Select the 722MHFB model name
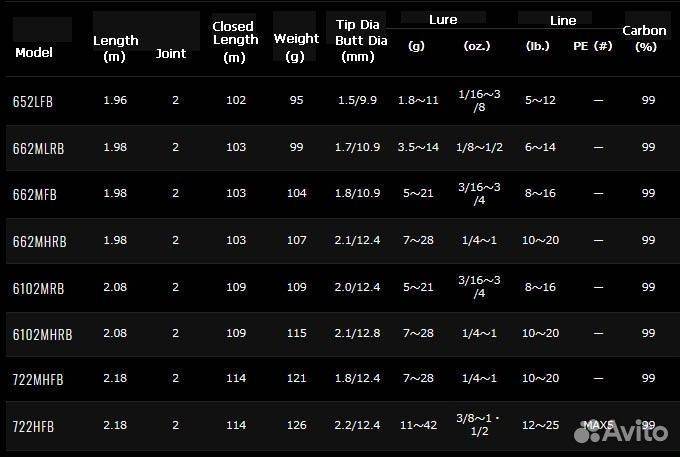680x457 pixels. [39, 379]
